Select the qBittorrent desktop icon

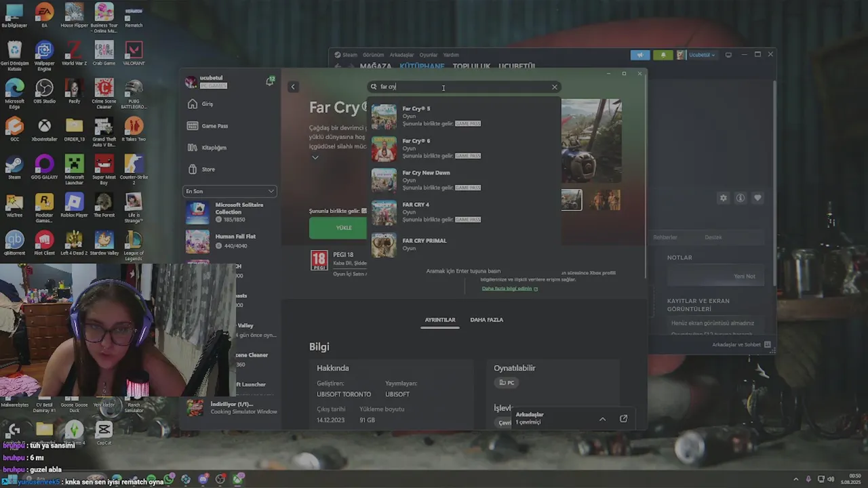click(x=14, y=243)
